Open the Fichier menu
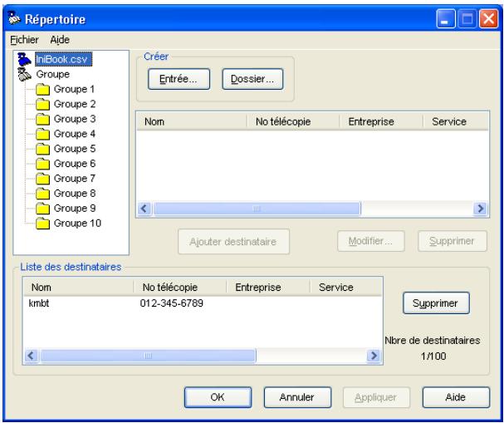Image resolution: width=504 pixels, height=423 pixels. point(24,40)
